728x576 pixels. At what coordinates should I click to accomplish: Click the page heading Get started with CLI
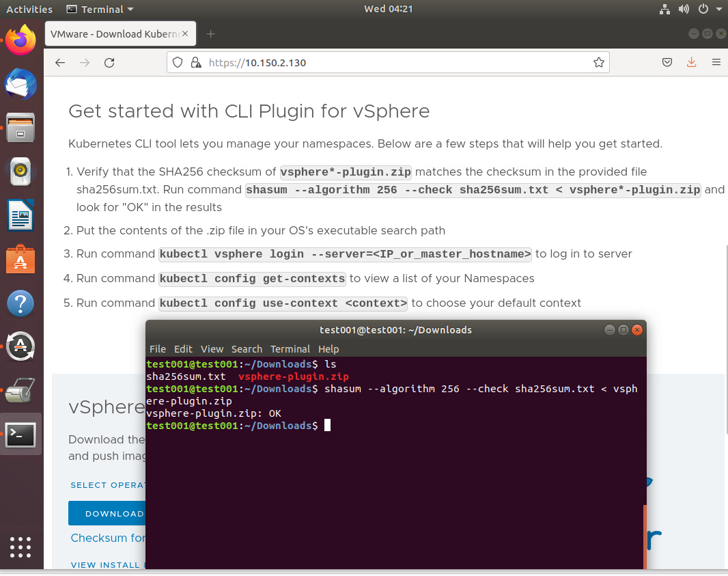tap(249, 111)
